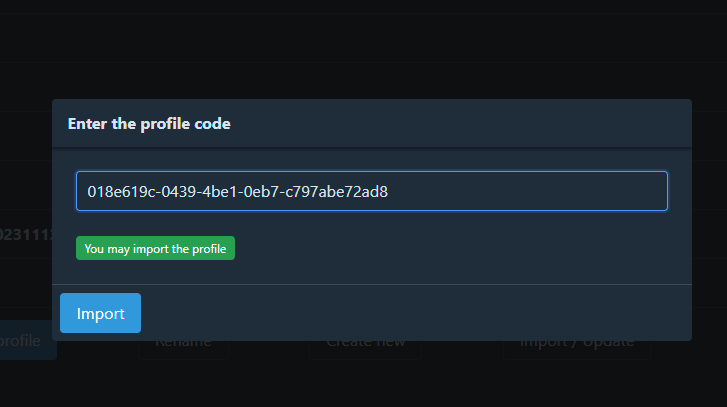Image resolution: width=727 pixels, height=407 pixels.
Task: Click the green status label below the input
Action: click(x=155, y=249)
